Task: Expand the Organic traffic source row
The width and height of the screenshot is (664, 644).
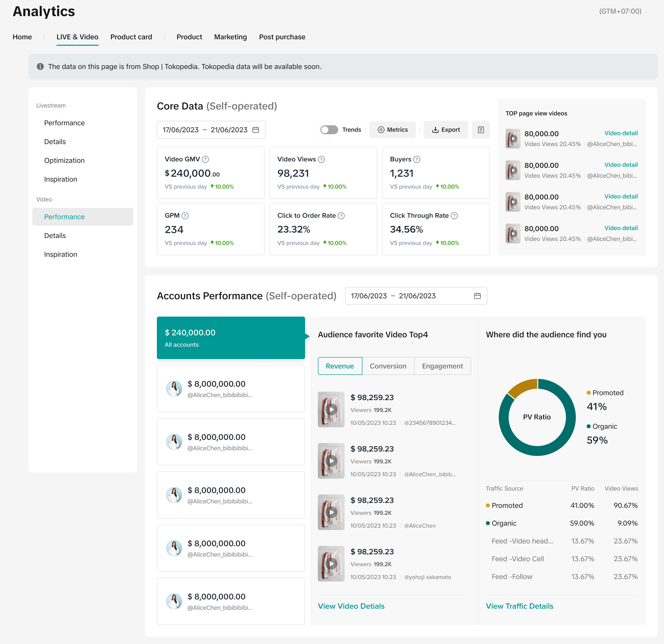Action: click(504, 523)
